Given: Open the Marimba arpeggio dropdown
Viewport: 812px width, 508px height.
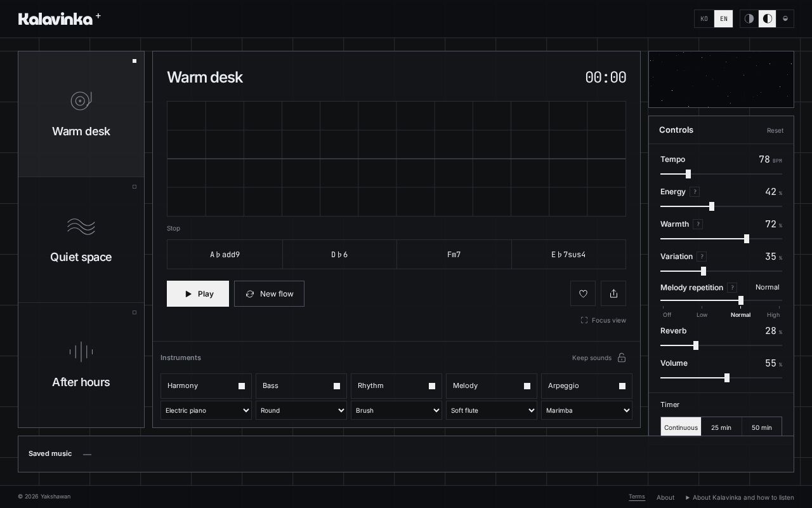Looking at the screenshot, I should [587, 410].
